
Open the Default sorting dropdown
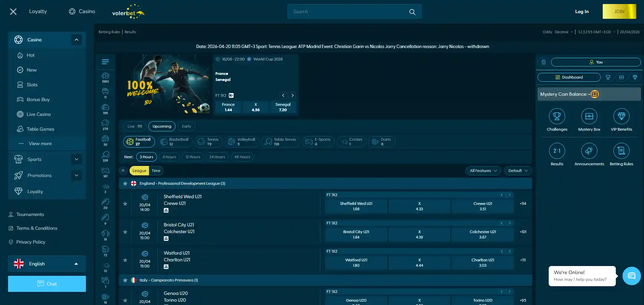[x=518, y=171]
